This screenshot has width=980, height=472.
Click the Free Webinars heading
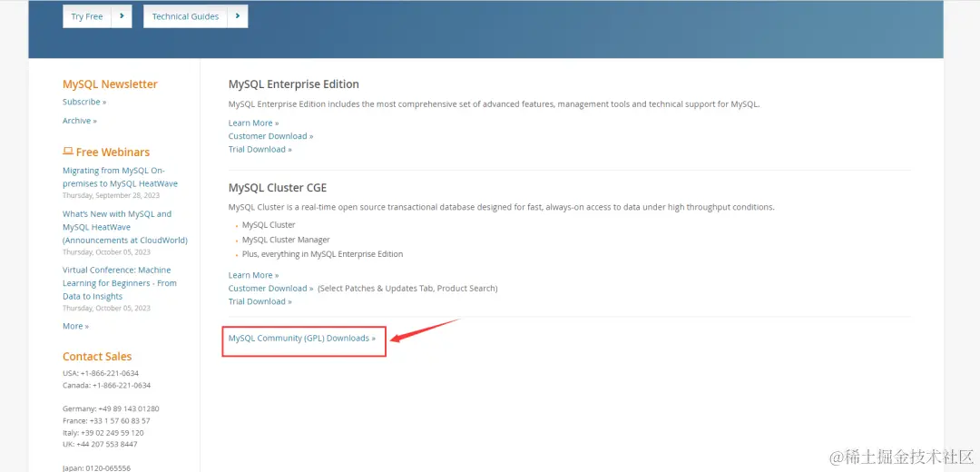113,152
